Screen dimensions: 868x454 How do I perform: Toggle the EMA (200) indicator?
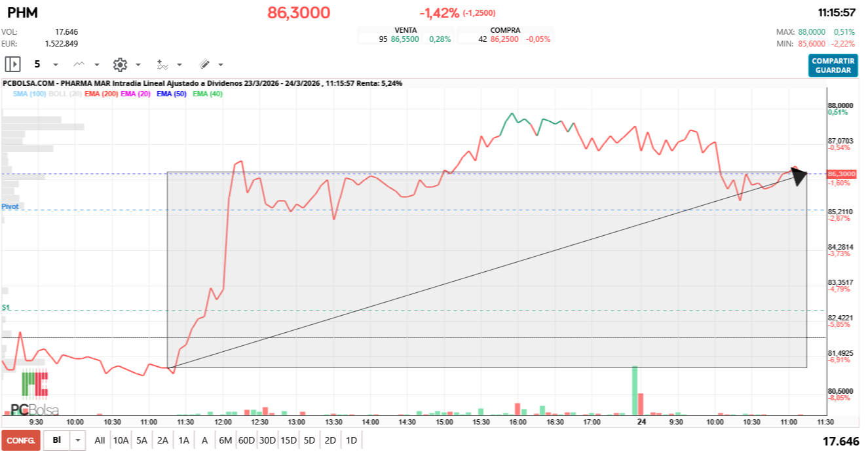click(101, 94)
